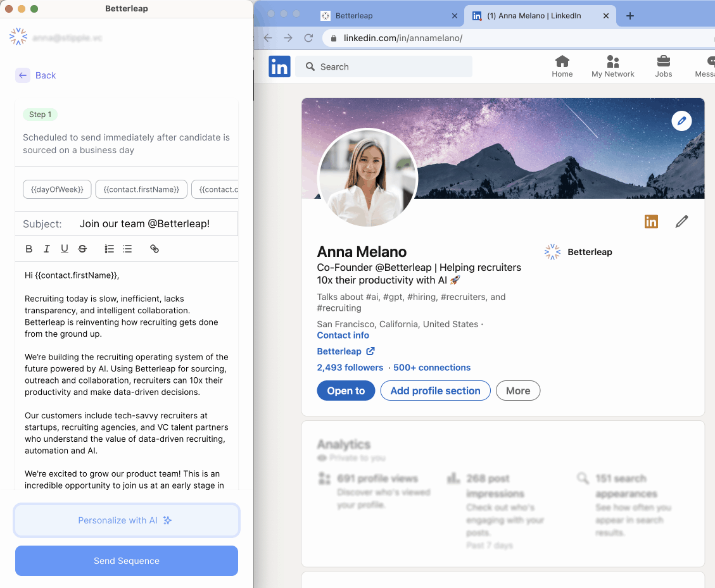715x588 pixels.
Task: Open Betterleap company beside profile name
Action: click(x=578, y=252)
